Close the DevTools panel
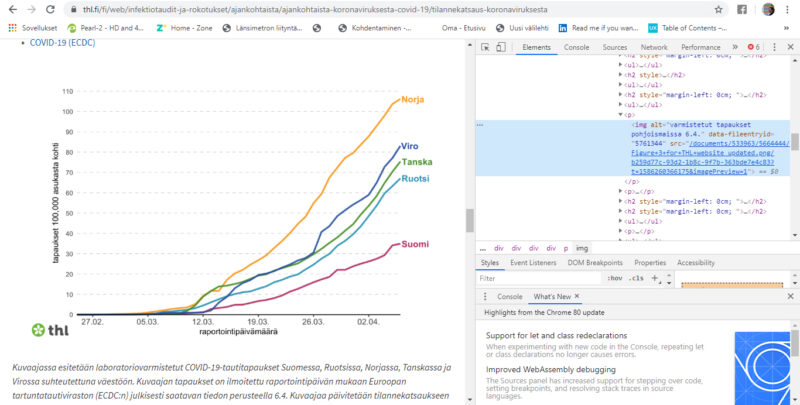Screen dimensions: 800x405 790,47
